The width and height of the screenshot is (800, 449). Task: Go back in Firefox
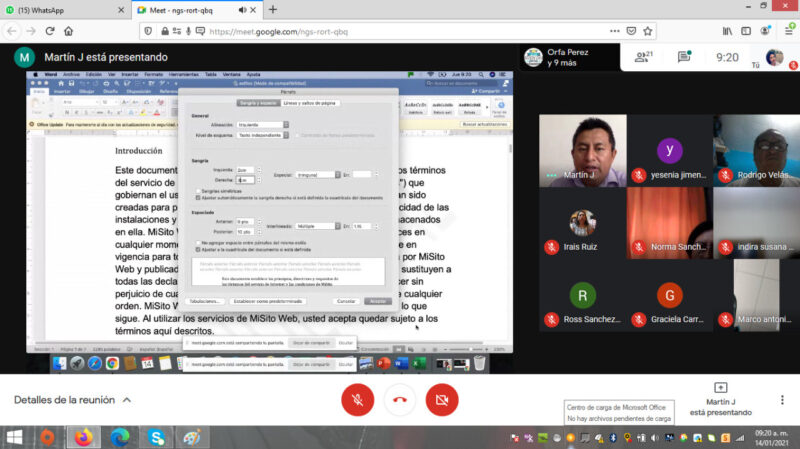click(12, 31)
